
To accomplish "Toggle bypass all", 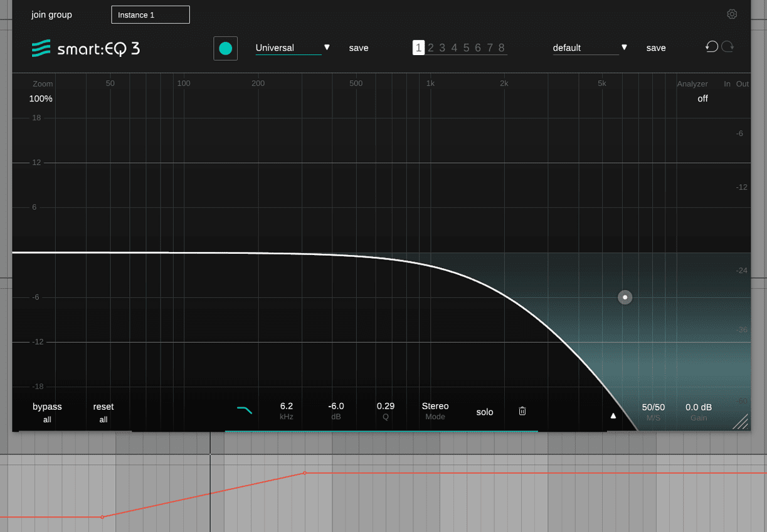I will click(x=47, y=412).
